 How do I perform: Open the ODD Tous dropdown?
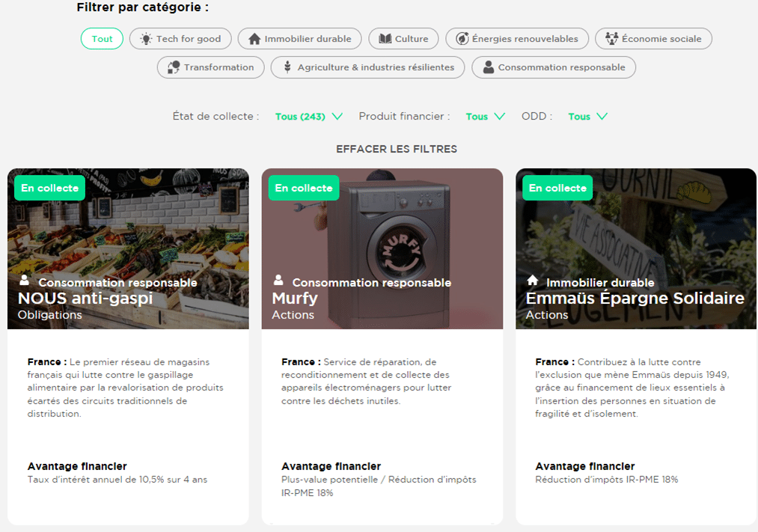[x=588, y=117]
